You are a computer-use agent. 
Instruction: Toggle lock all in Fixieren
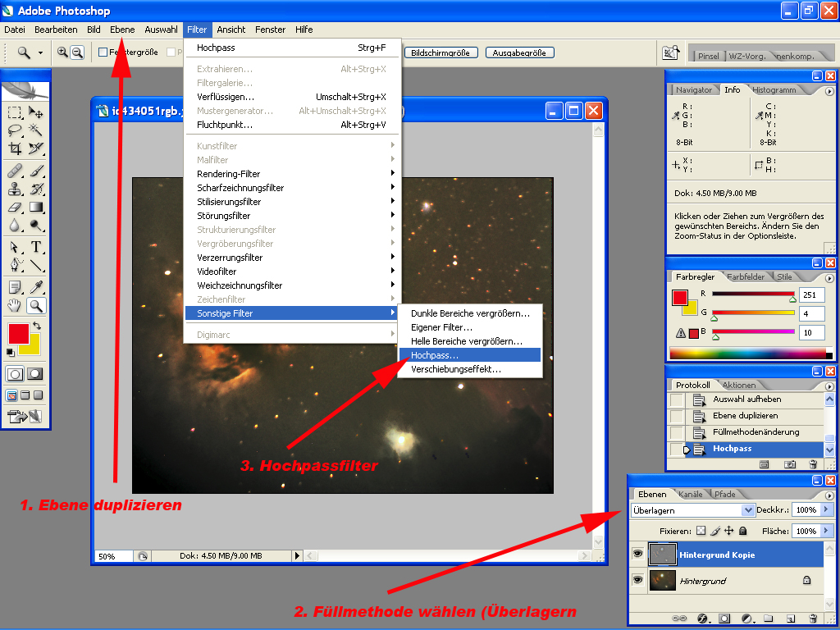pyautogui.click(x=743, y=531)
